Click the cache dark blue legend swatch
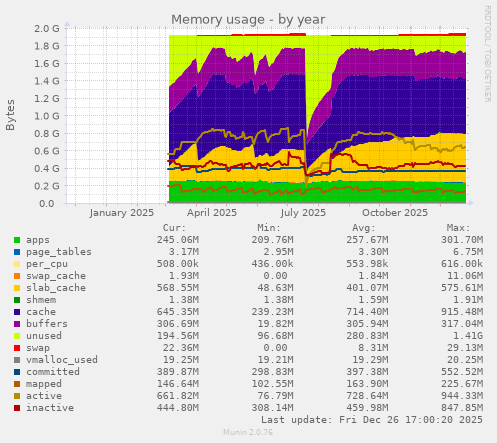This screenshot has height=443, width=497. (x=17, y=312)
